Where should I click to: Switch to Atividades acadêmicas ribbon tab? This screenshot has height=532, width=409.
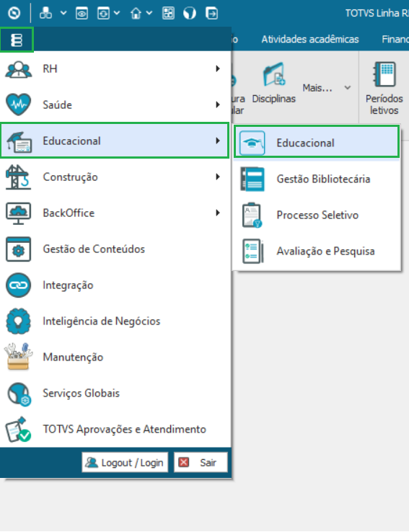310,40
